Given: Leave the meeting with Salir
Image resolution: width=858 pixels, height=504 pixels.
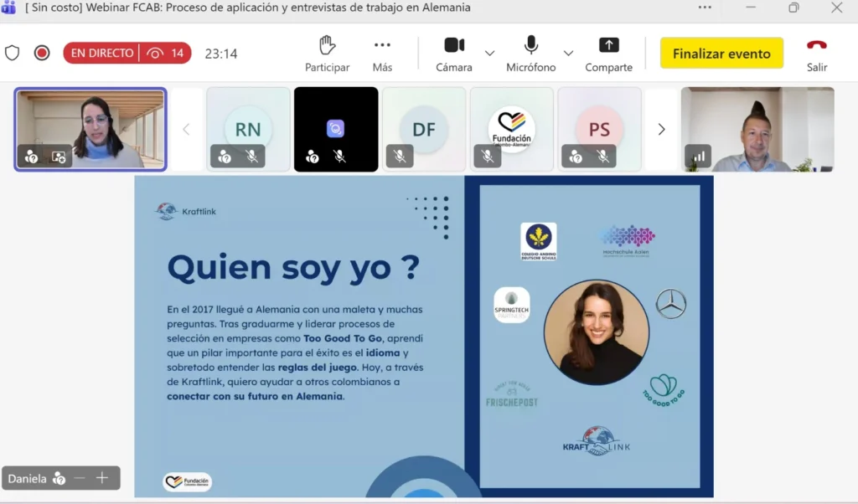Looking at the screenshot, I should (x=816, y=53).
